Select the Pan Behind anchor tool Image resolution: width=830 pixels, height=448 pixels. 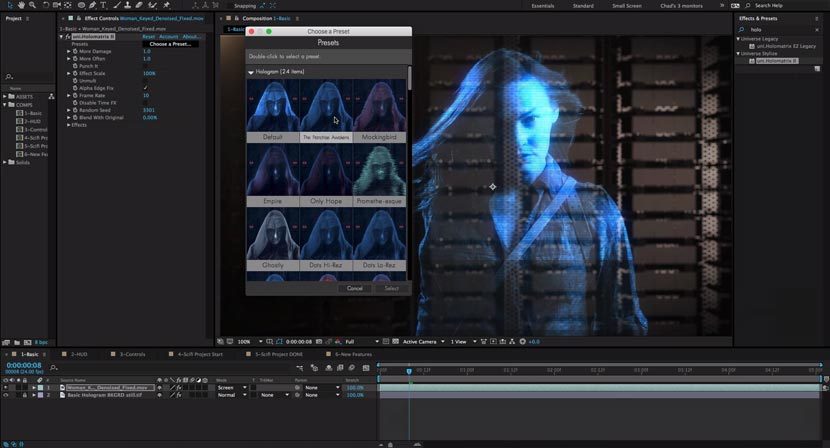tap(68, 5)
